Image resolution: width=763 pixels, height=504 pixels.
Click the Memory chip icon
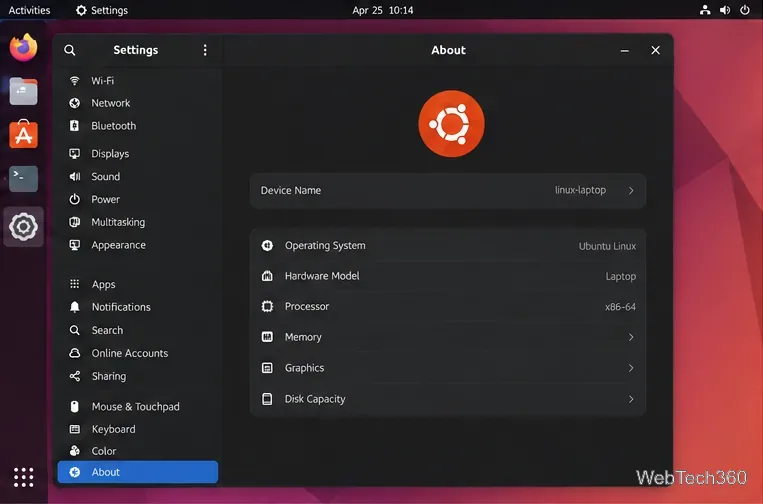click(267, 337)
